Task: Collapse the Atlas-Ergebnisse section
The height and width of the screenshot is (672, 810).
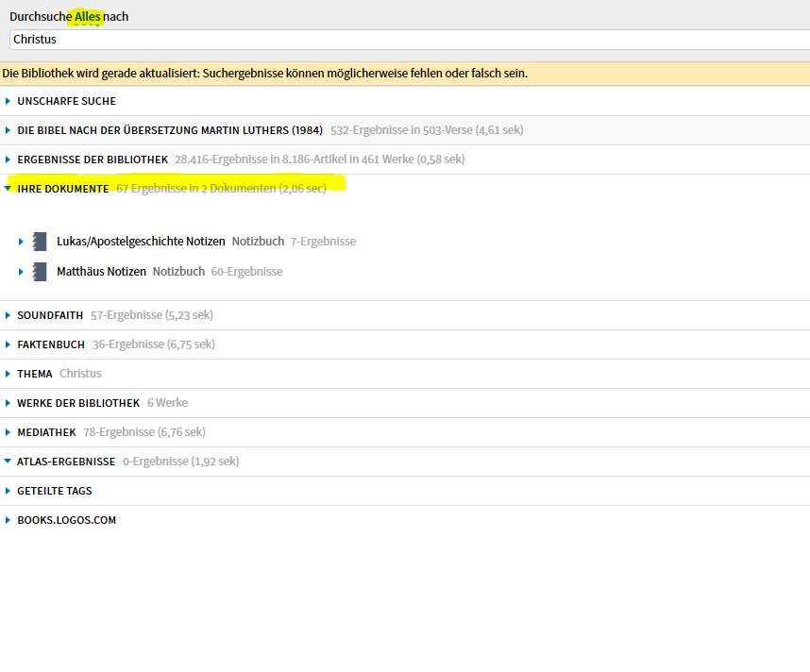Action: coord(8,462)
